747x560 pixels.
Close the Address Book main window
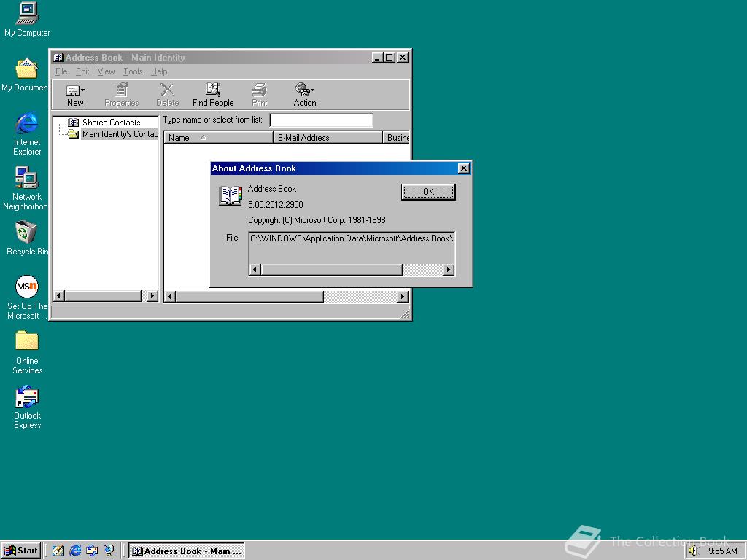pyautogui.click(x=403, y=58)
